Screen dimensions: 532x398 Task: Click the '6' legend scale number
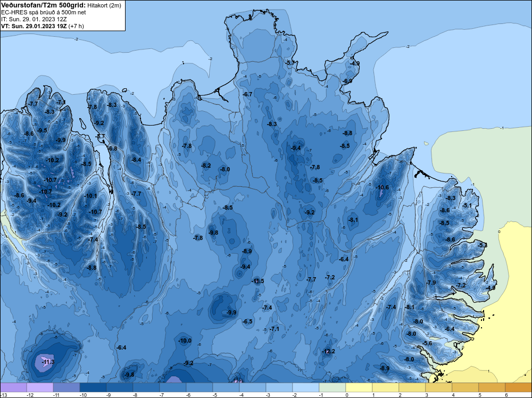tap(505, 395)
